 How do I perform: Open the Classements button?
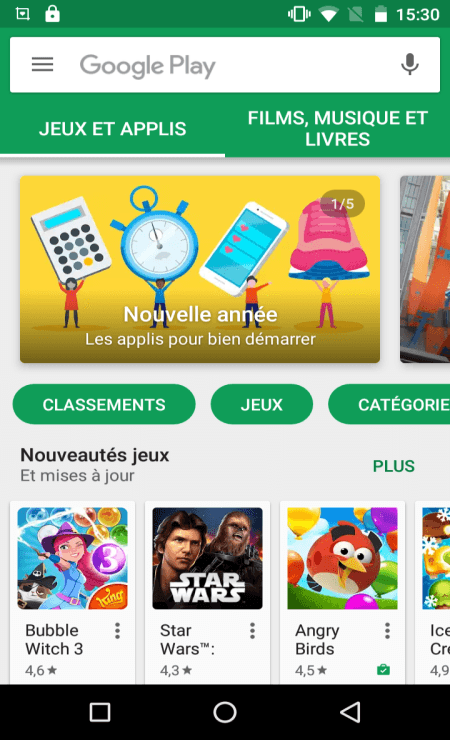click(104, 404)
